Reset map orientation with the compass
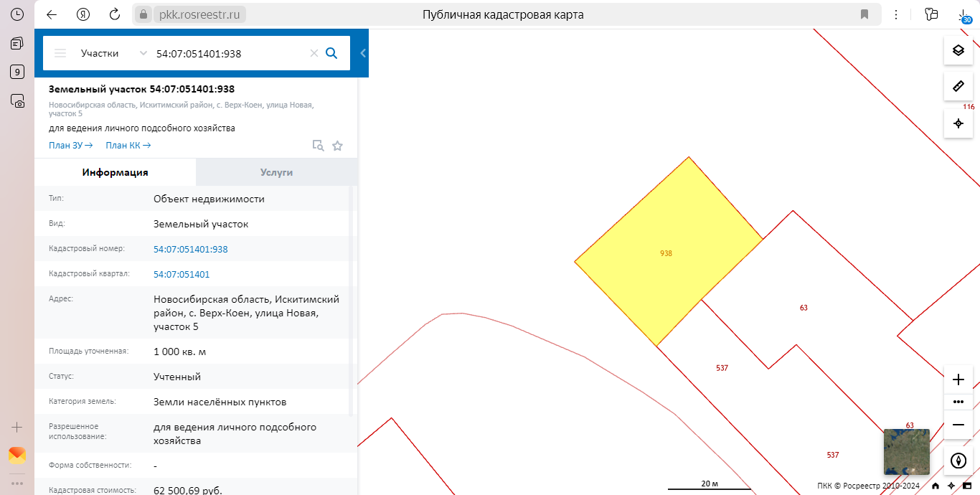Viewport: 980px width, 495px height. (958, 461)
